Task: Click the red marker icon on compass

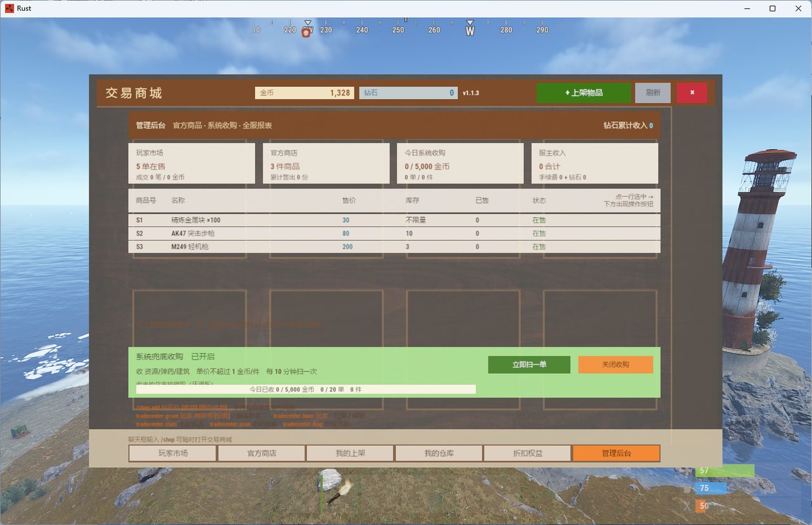Action: (x=306, y=32)
